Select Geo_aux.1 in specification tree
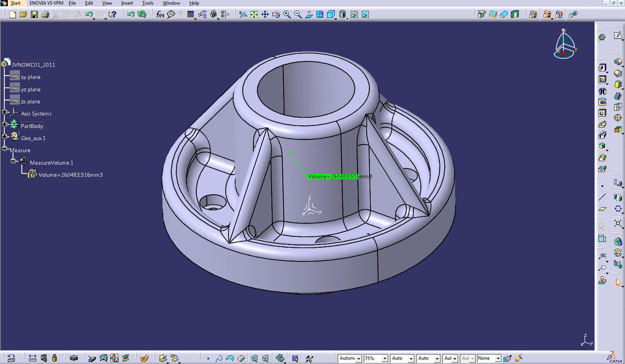 [33, 138]
